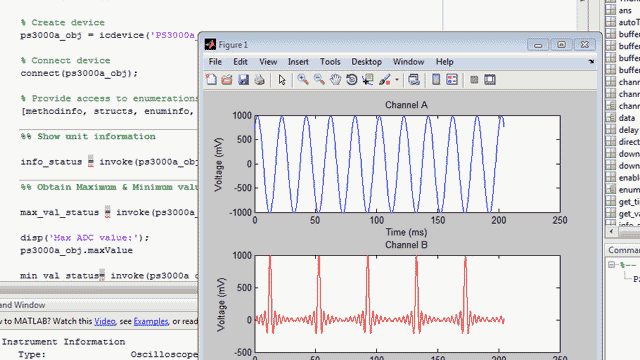This screenshot has width=640, height=360.
Task: Click the '% Create device' comment line
Action: (x=62, y=23)
